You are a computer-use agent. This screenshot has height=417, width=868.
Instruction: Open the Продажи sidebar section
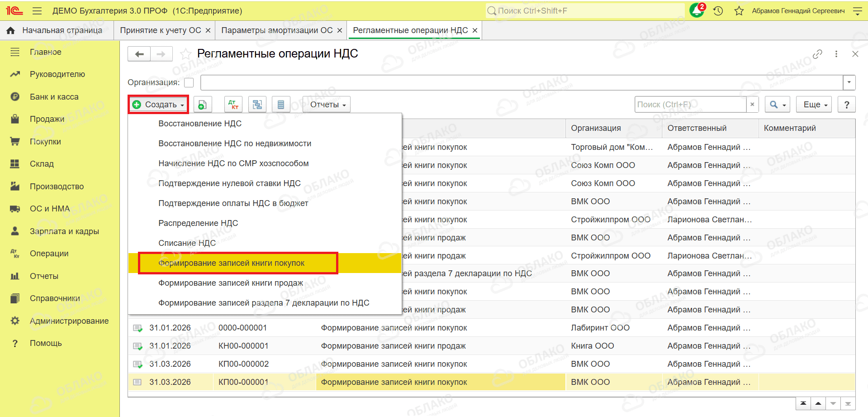coord(47,119)
